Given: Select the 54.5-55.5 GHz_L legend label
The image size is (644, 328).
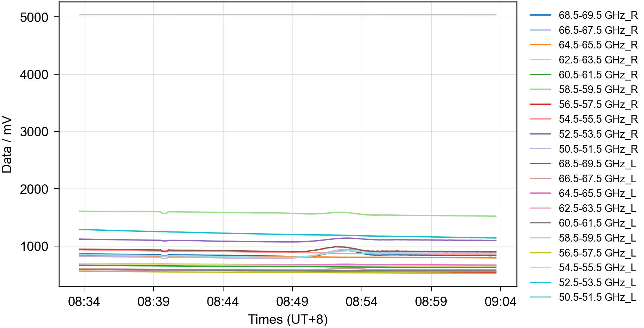Looking at the screenshot, I should [597, 268].
